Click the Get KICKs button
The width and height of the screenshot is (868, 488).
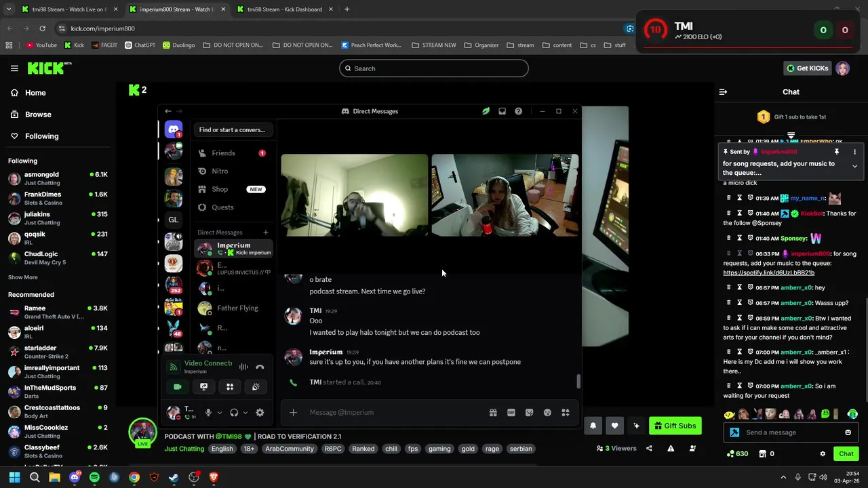pos(807,68)
